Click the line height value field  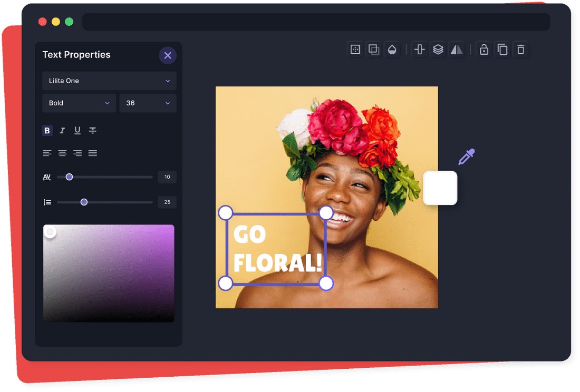coord(167,202)
